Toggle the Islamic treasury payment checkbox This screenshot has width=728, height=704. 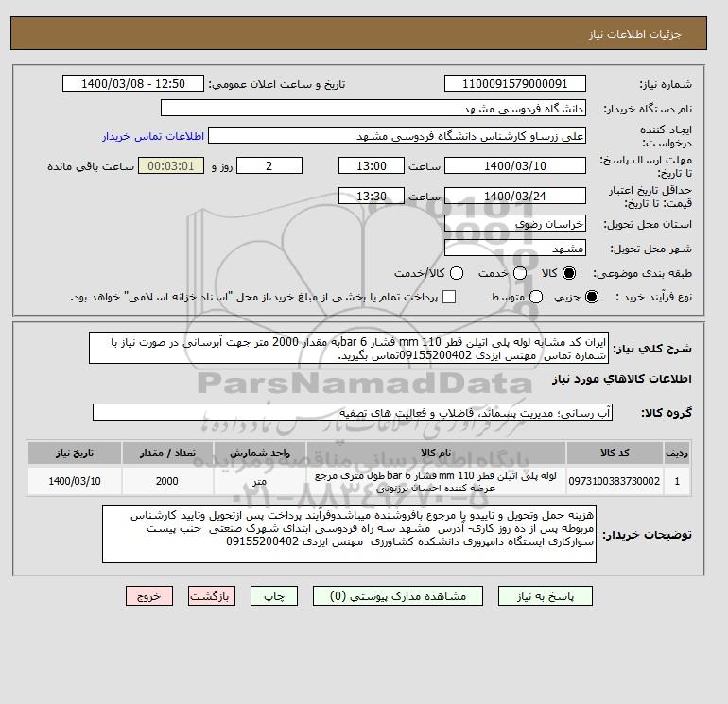(449, 297)
